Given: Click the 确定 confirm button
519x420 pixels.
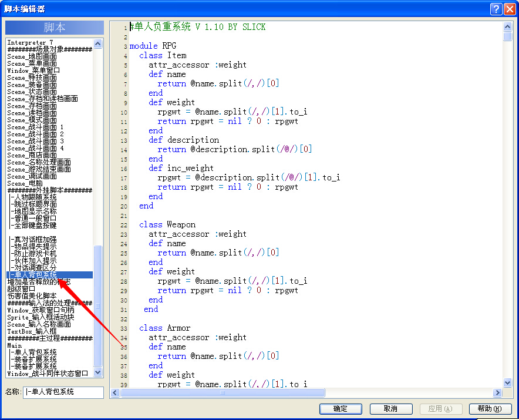Looking at the screenshot, I should point(341,409).
